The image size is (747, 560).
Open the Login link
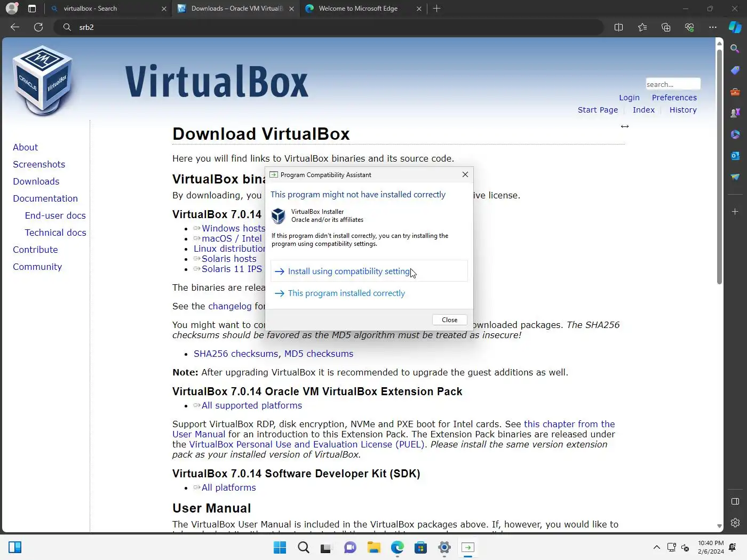coord(629,98)
